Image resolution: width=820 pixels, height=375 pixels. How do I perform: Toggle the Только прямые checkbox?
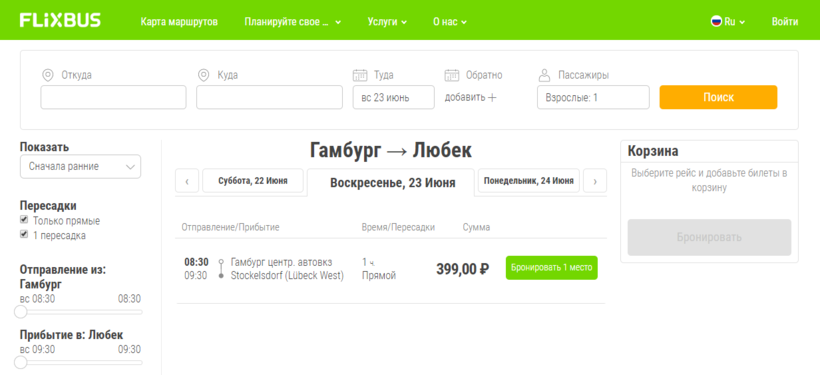[x=24, y=220]
